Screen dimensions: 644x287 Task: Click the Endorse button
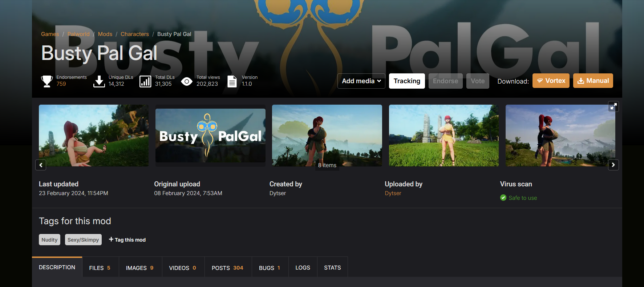pyautogui.click(x=445, y=81)
